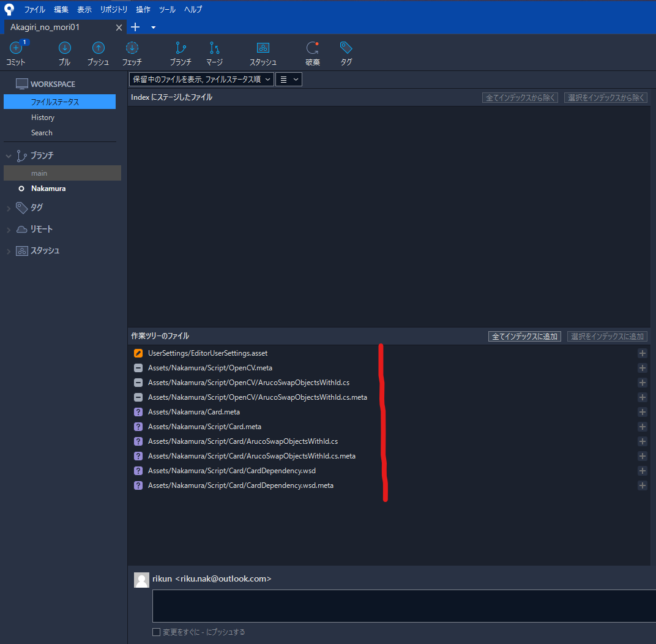Click the Sourcetree logo icon
This screenshot has height=644, width=656.
pos(9,9)
